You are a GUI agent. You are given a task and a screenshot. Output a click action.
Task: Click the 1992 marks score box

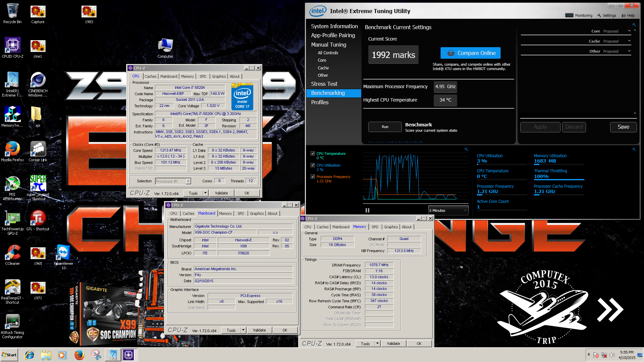(393, 55)
